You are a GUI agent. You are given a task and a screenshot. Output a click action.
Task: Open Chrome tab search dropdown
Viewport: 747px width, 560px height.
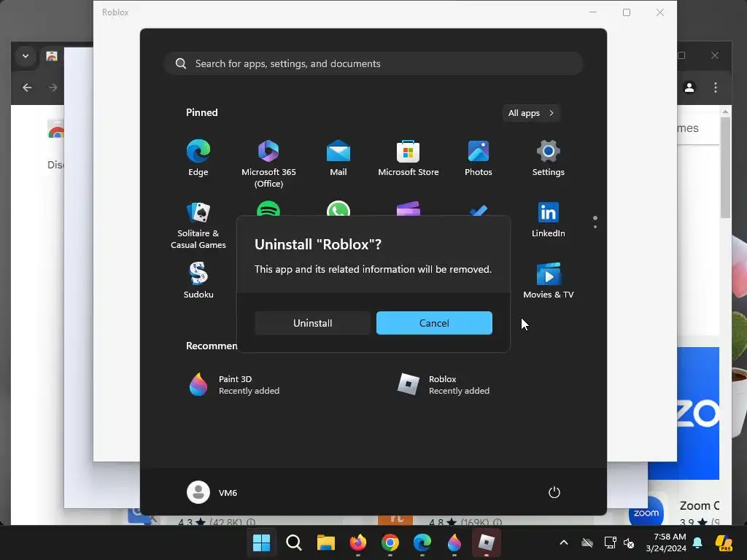pyautogui.click(x=26, y=56)
